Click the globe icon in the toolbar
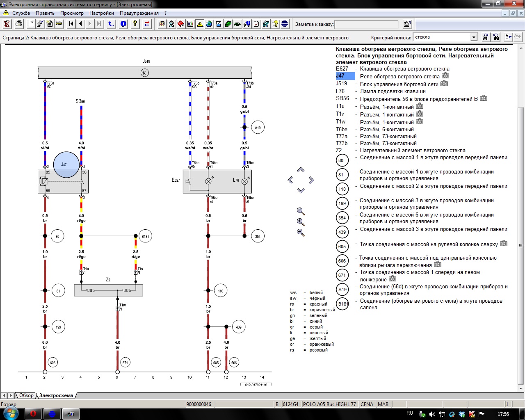Image resolution: width=525 pixels, height=420 pixels. click(x=209, y=24)
